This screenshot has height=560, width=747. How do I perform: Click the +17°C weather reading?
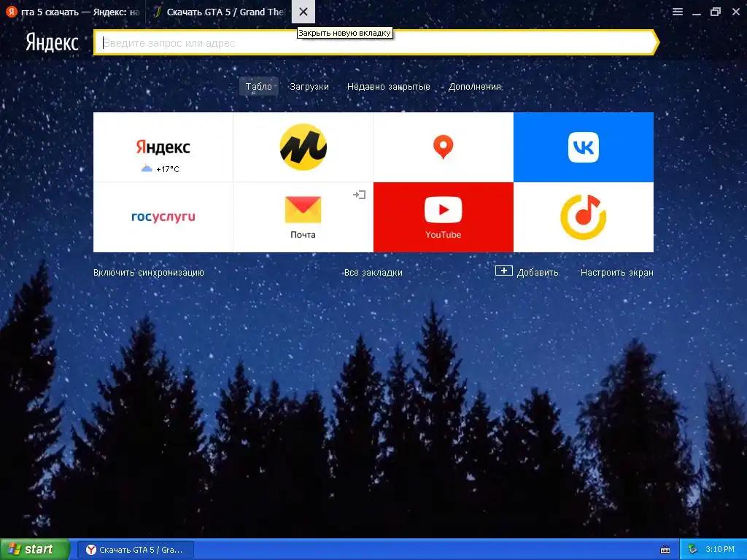168,169
